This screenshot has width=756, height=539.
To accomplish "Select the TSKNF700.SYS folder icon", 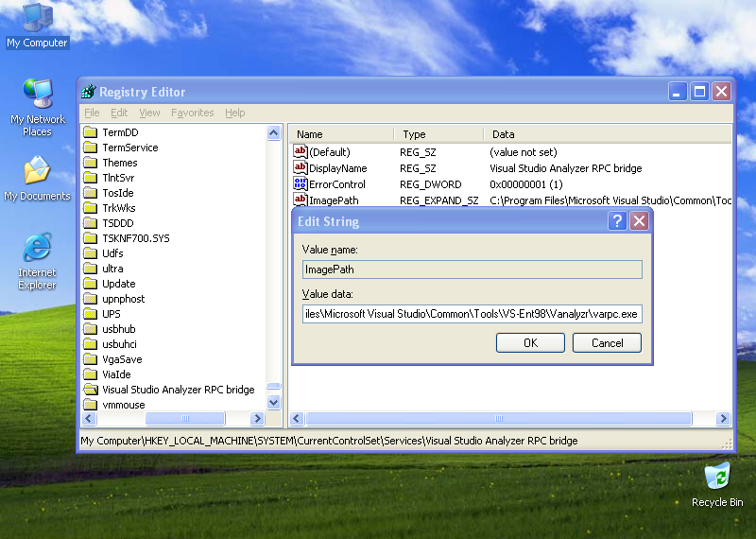I will pos(90,238).
